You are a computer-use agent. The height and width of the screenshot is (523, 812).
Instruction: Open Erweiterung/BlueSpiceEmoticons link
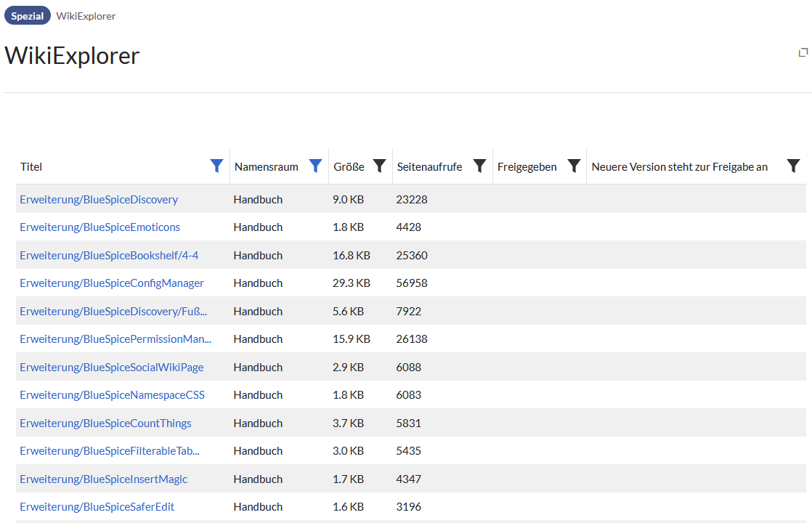(100, 227)
